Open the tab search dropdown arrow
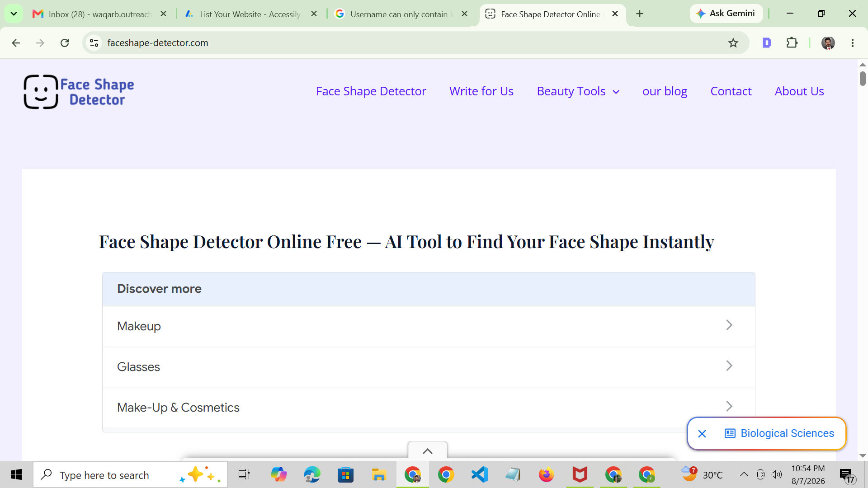The image size is (868, 488). 14,14
